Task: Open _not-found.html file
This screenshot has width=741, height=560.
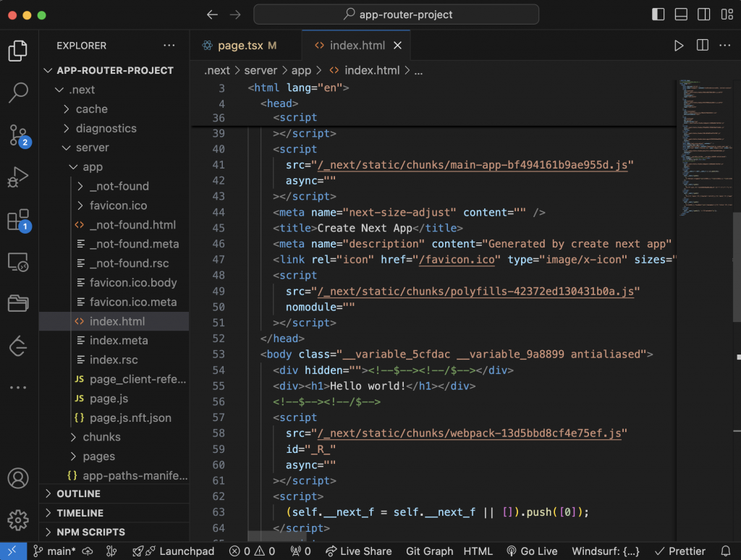Action: (x=114, y=225)
